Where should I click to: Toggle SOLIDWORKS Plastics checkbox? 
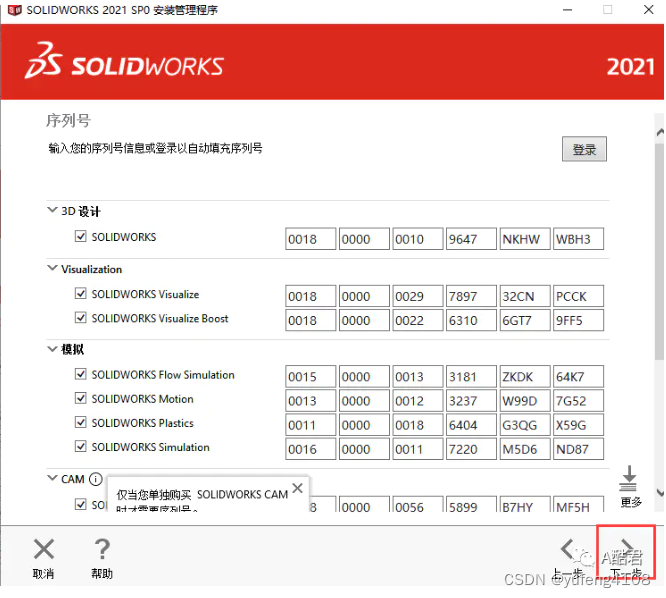click(x=81, y=422)
